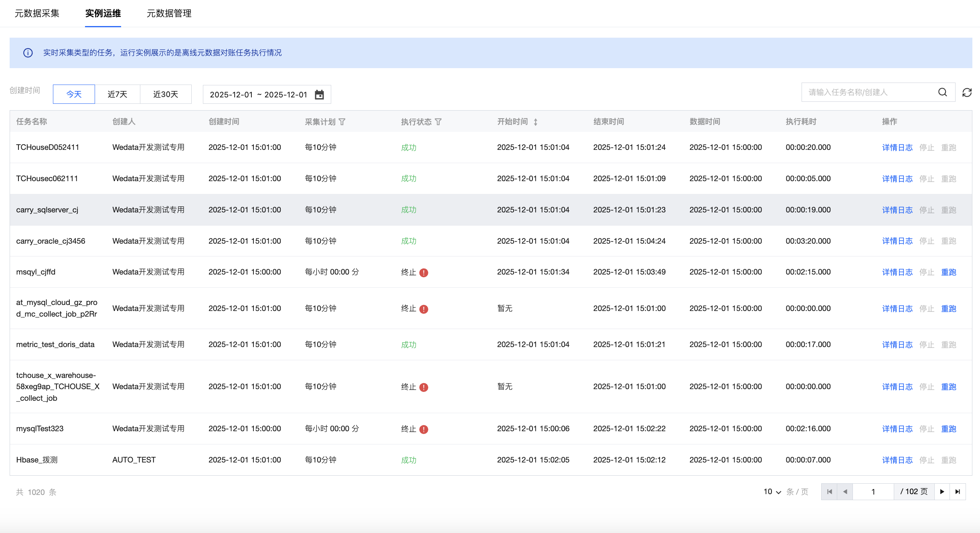Switch to 元数据采集 tab

[37, 14]
